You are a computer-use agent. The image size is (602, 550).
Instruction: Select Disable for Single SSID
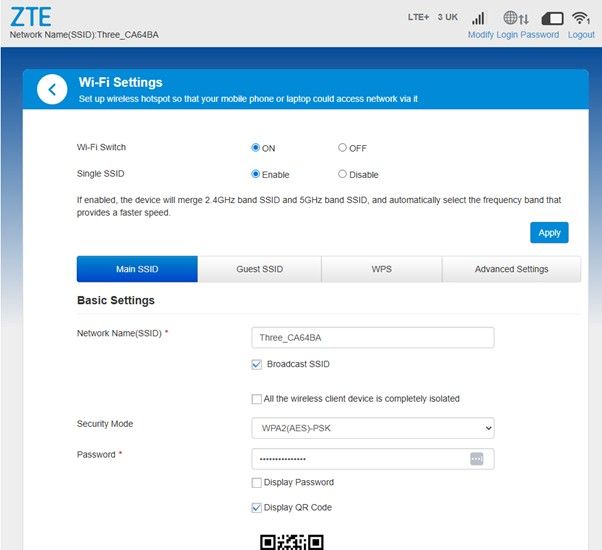pyautogui.click(x=342, y=175)
